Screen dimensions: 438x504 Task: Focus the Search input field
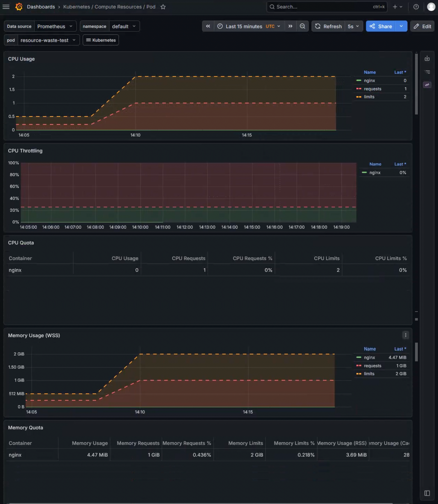pos(327,7)
